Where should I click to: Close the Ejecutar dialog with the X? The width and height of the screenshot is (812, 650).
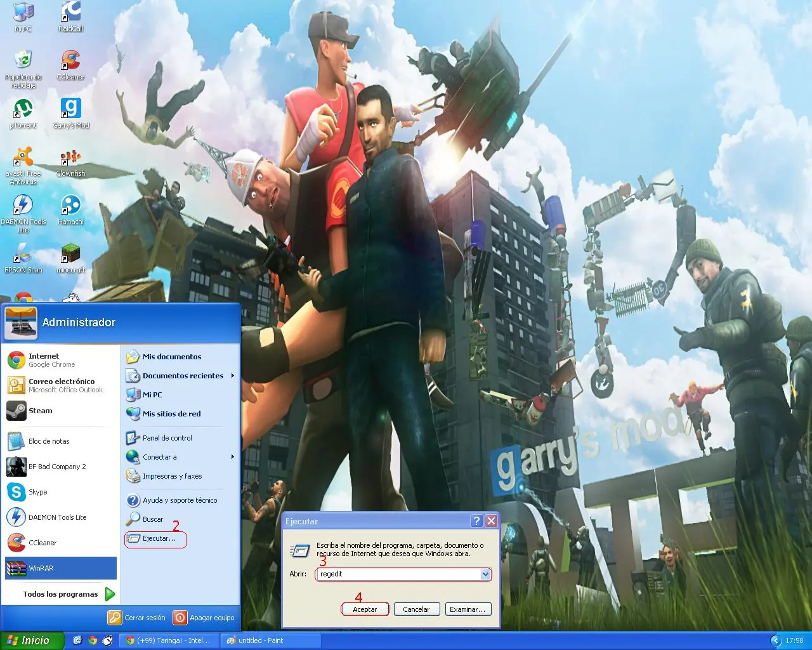pos(491,521)
